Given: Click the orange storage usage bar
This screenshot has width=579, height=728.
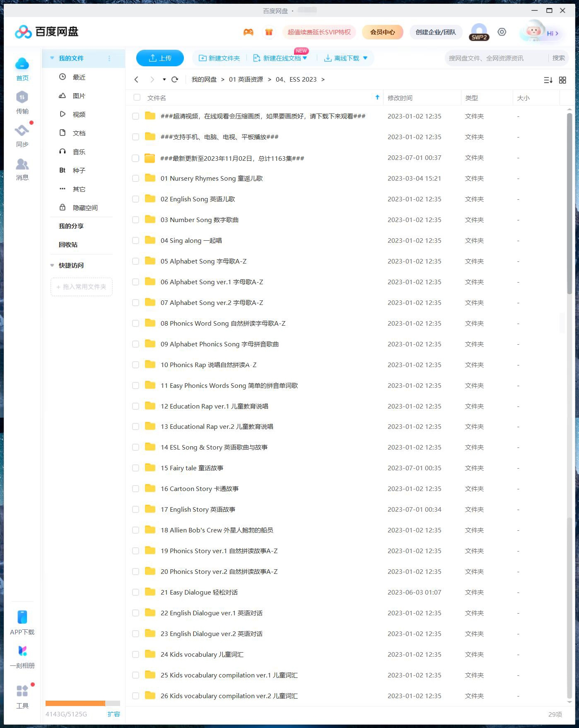Looking at the screenshot, I should click(x=75, y=703).
